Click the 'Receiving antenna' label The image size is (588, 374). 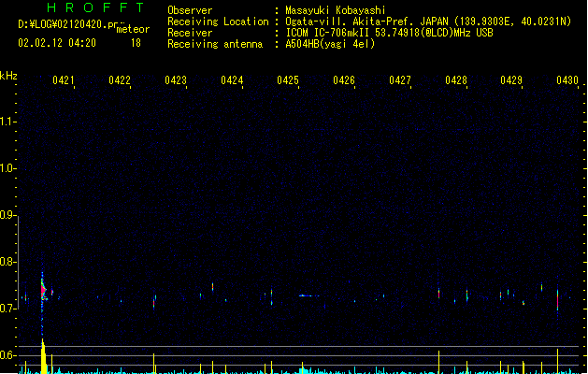tap(215, 44)
